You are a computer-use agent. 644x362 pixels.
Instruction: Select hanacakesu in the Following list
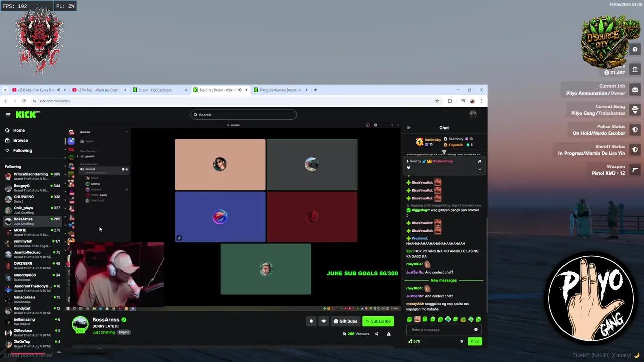[x=33, y=299]
